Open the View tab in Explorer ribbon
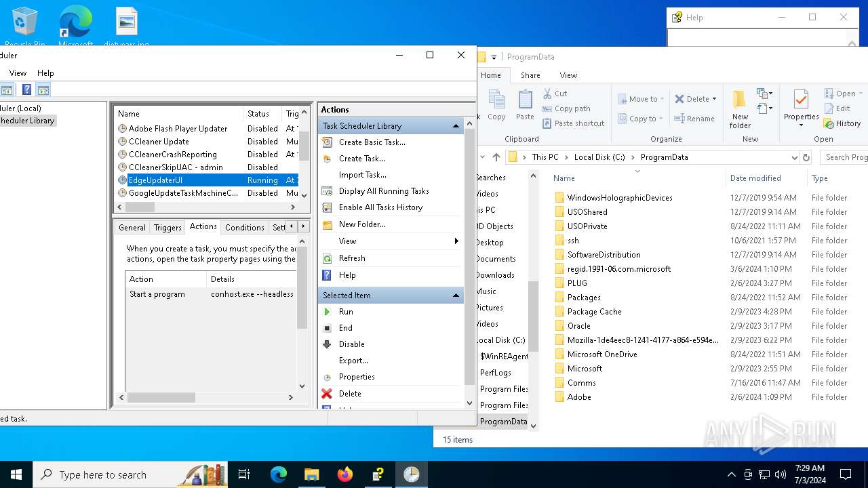 click(x=568, y=75)
